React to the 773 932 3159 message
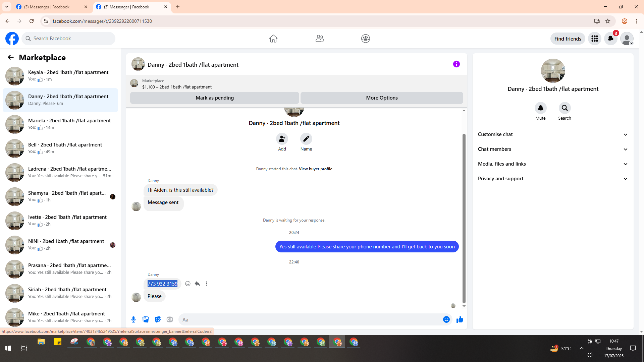The width and height of the screenshot is (644, 362). (188, 284)
